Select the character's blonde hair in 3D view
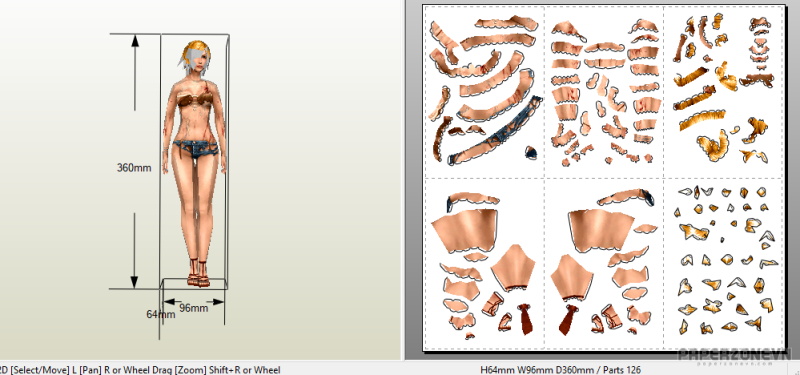 click(194, 55)
